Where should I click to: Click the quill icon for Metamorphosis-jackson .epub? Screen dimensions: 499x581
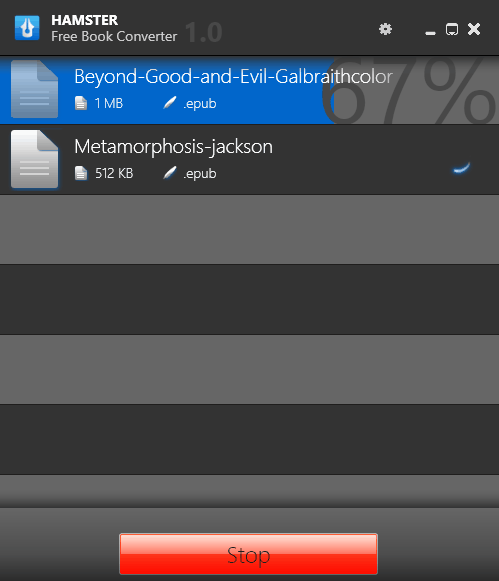(x=170, y=173)
